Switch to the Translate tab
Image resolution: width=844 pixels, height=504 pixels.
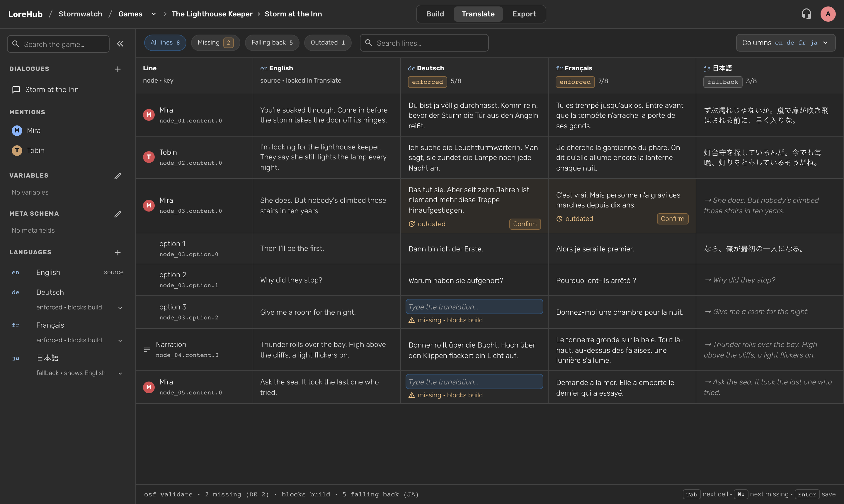(478, 14)
